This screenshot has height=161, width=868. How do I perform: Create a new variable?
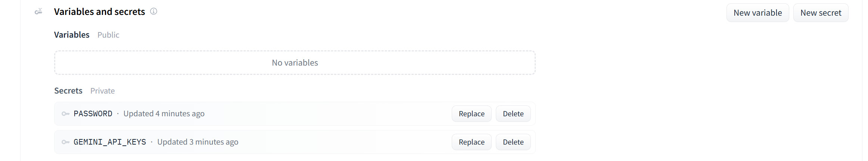[x=757, y=13]
